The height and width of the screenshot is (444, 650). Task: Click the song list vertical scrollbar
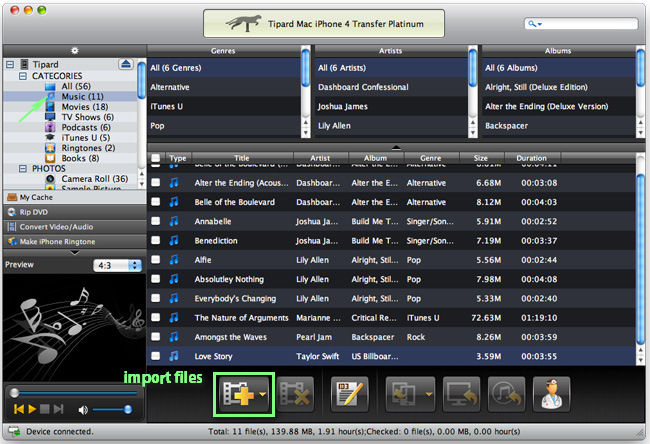[640, 259]
